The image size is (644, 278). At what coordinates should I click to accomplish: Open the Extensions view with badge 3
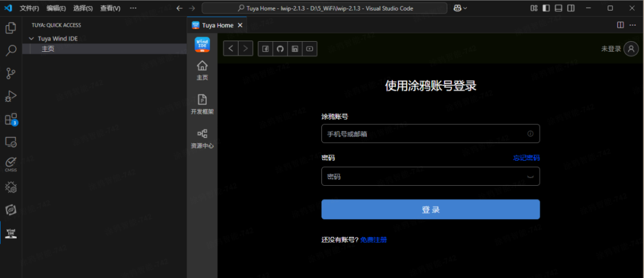[x=11, y=119]
